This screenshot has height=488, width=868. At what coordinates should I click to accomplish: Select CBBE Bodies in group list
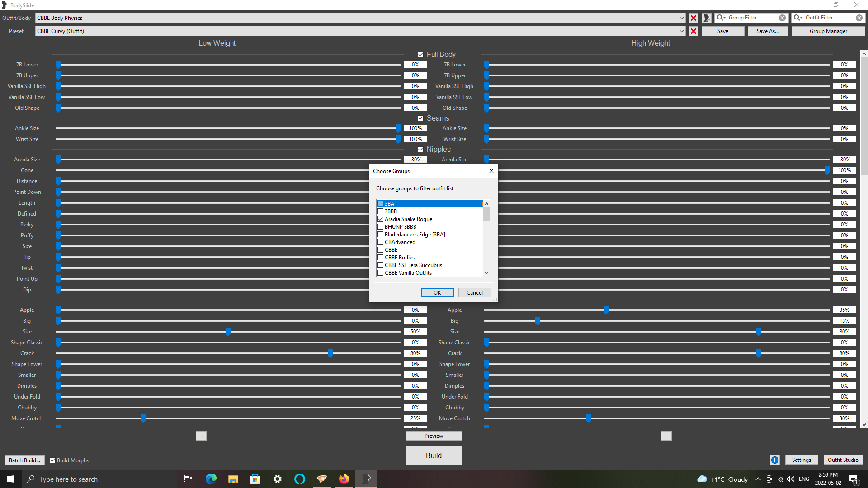tap(400, 258)
